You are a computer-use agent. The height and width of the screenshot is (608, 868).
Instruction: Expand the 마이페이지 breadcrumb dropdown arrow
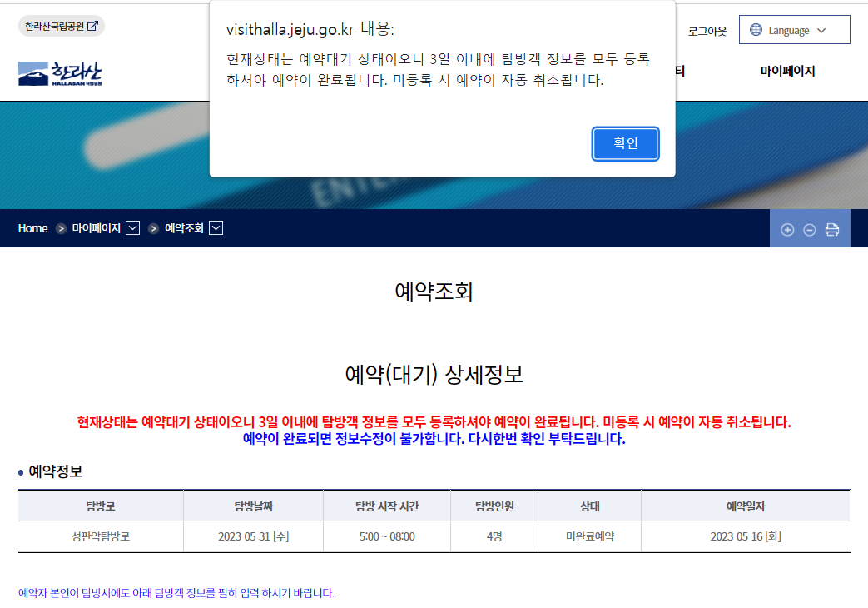tap(133, 228)
